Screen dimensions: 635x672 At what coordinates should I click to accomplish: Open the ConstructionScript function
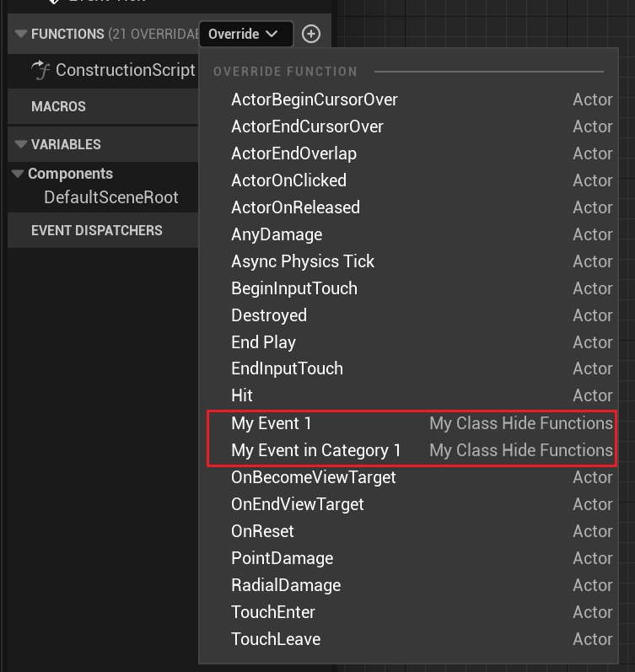(125, 70)
